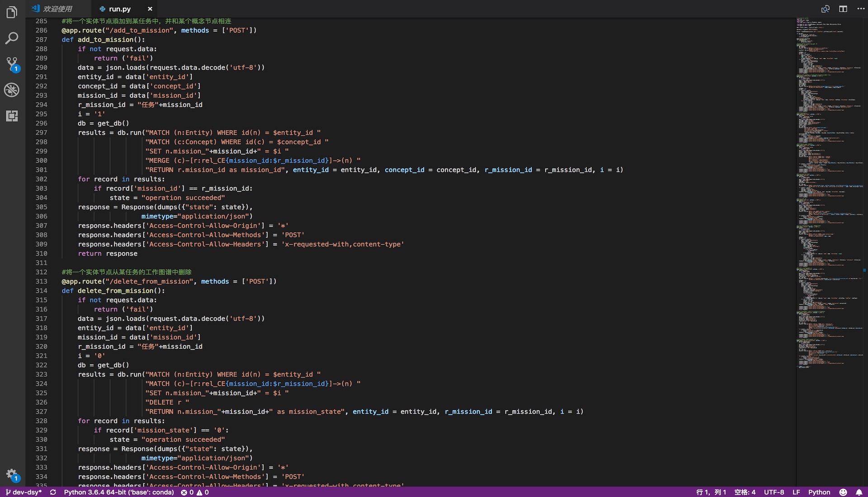Click 'add_to_mission' function name on line 287
Viewport: 868px width, 497px height.
pos(105,39)
